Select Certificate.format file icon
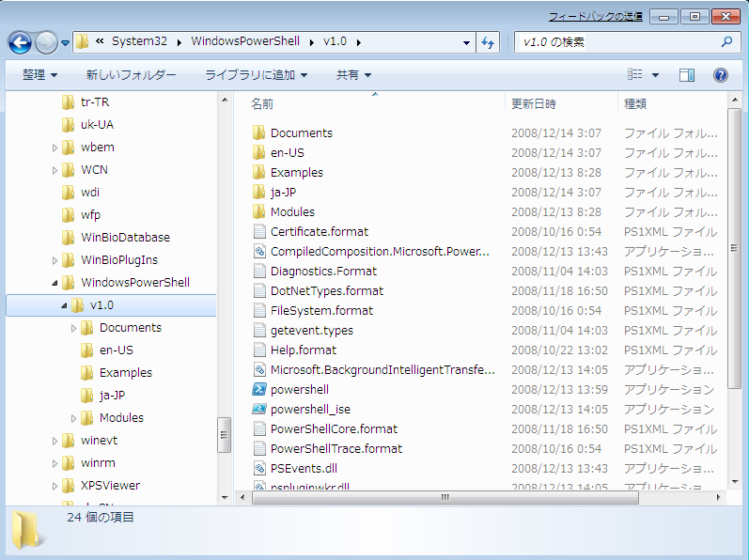This screenshot has width=749, height=560. click(259, 231)
